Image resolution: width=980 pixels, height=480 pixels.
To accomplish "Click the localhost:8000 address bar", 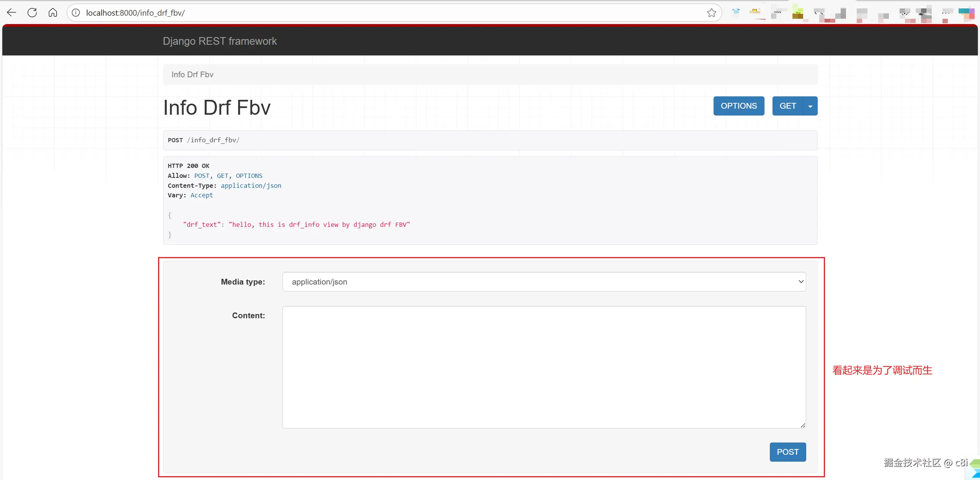I will [383, 13].
